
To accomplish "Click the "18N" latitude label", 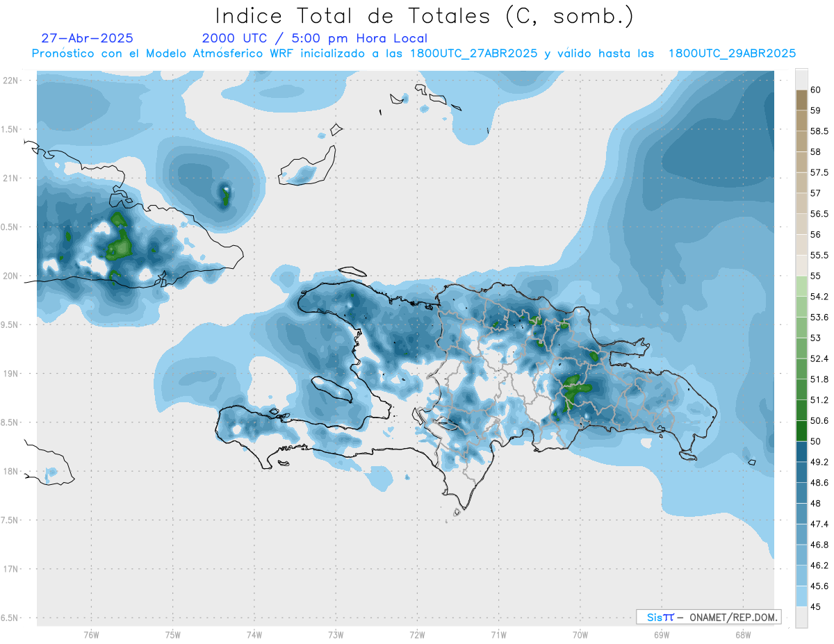I will (x=11, y=471).
